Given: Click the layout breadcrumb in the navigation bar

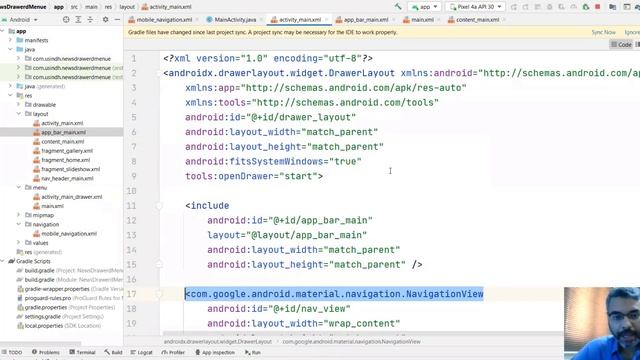Looking at the screenshot, I should coord(127,7).
